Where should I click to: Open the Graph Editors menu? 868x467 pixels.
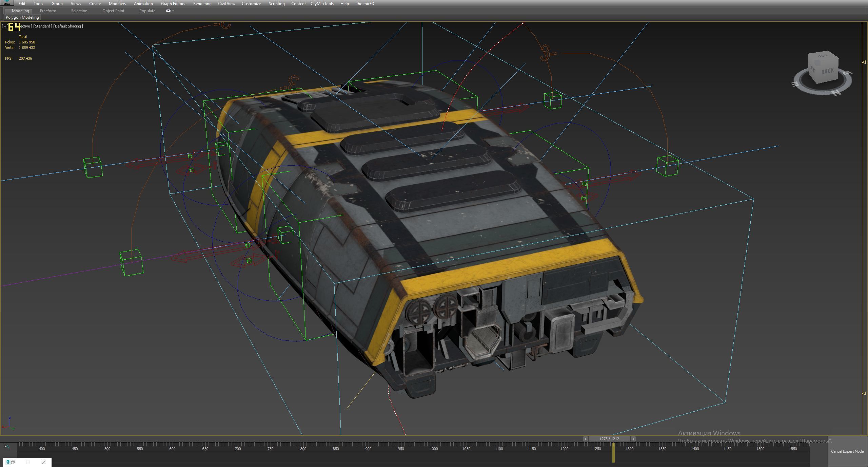tap(173, 4)
